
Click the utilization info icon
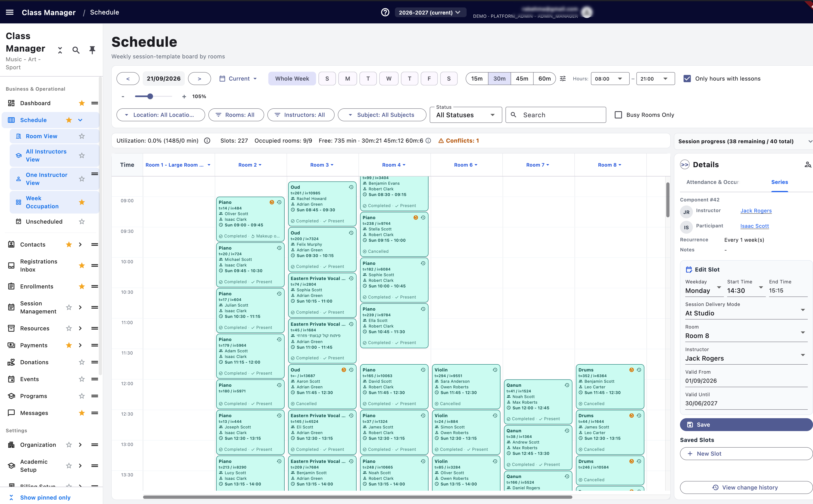[207, 141]
